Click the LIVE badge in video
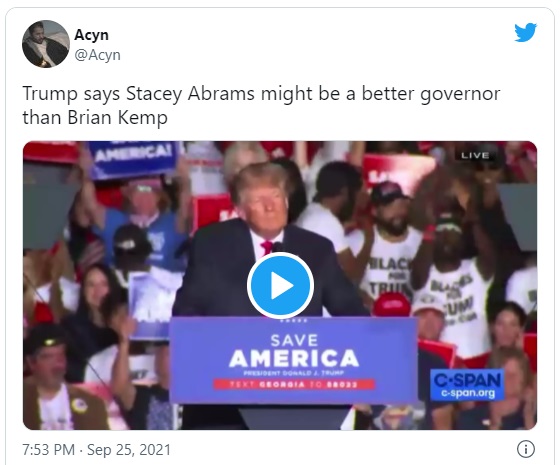The width and height of the screenshot is (560, 465). [x=475, y=155]
